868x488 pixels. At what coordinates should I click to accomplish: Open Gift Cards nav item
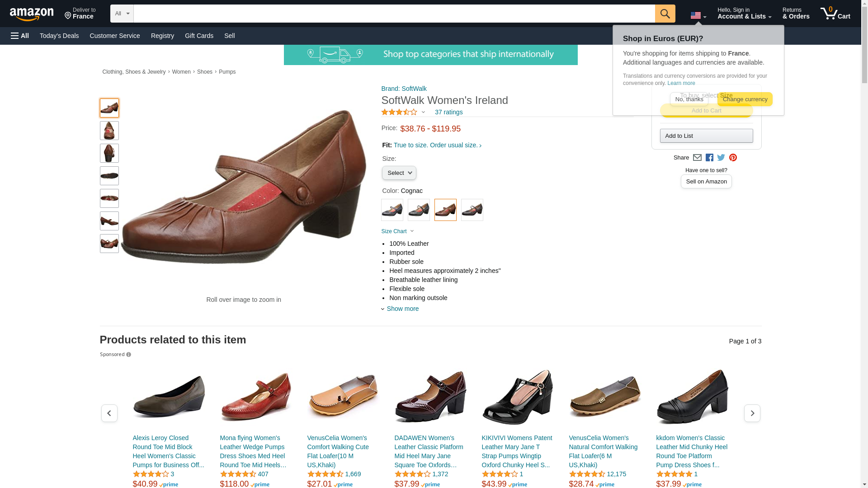199,36
